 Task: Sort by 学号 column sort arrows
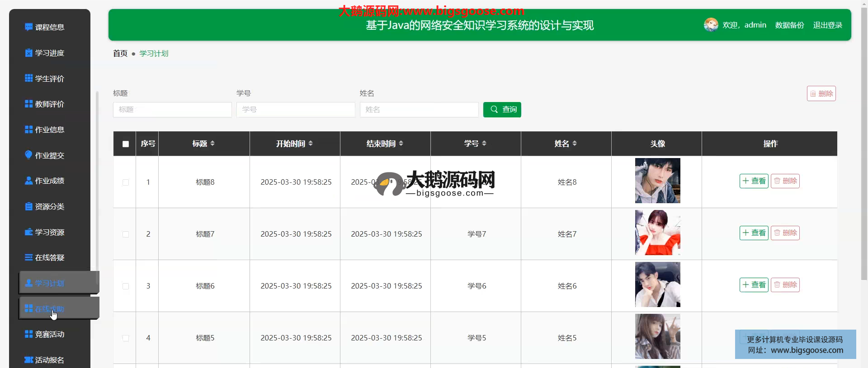pos(484,144)
